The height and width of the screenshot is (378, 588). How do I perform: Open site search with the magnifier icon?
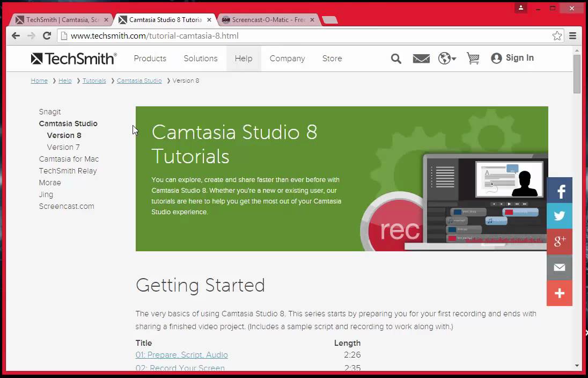396,59
